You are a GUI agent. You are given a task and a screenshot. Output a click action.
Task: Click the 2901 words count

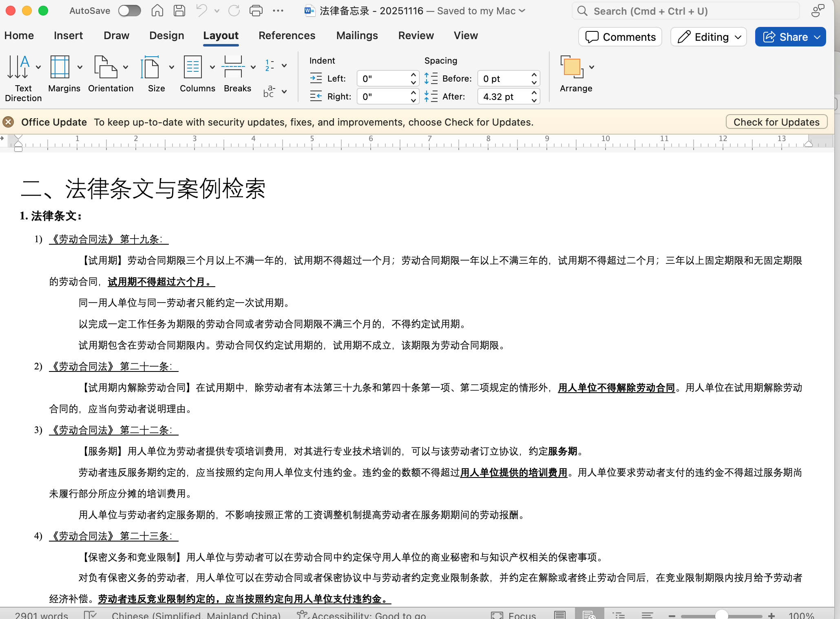click(x=41, y=615)
